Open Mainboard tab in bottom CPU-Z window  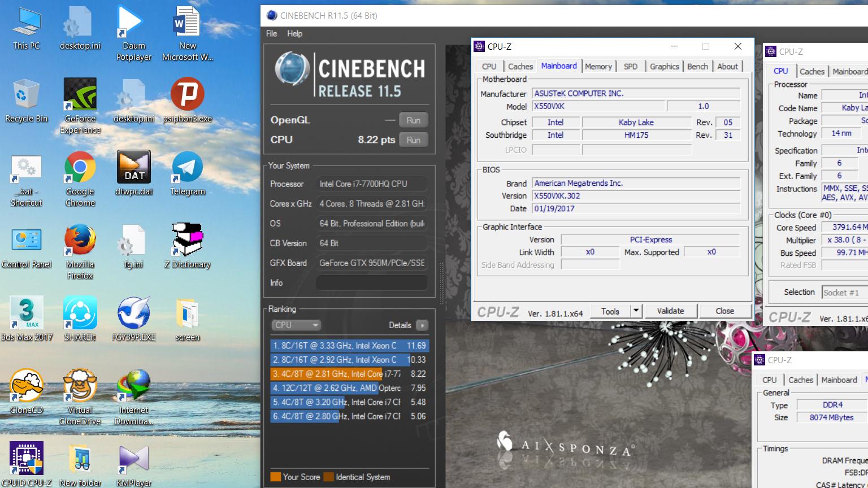pyautogui.click(x=839, y=380)
